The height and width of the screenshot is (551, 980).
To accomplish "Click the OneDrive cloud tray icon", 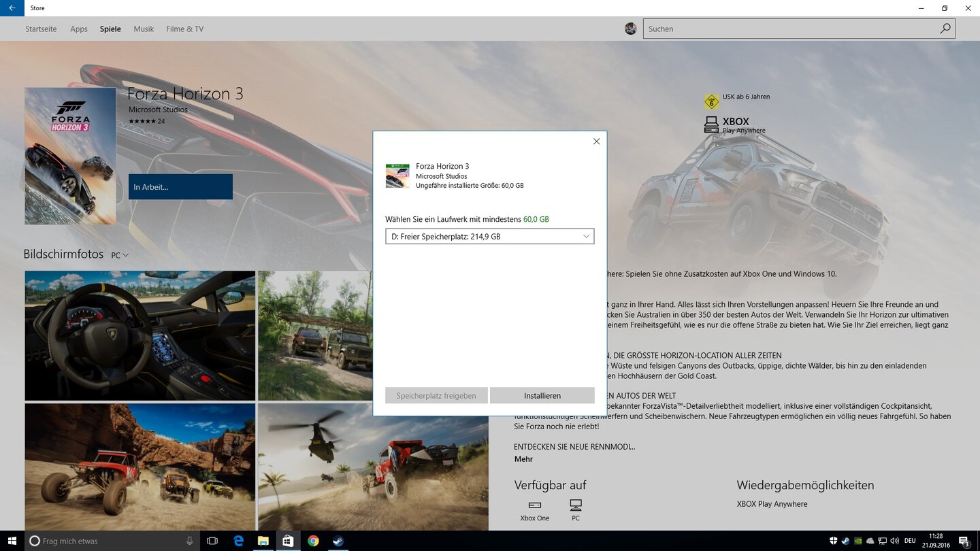I will pos(870,541).
